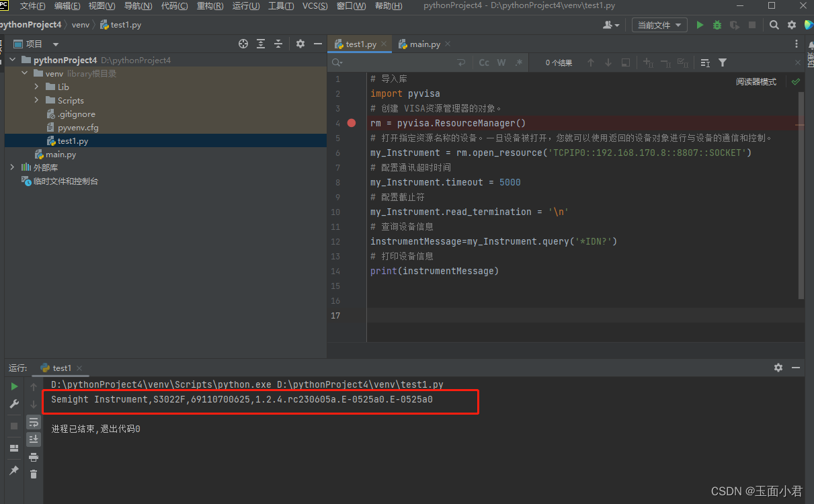
Task: Expand all nodes in project panel
Action: pos(261,44)
